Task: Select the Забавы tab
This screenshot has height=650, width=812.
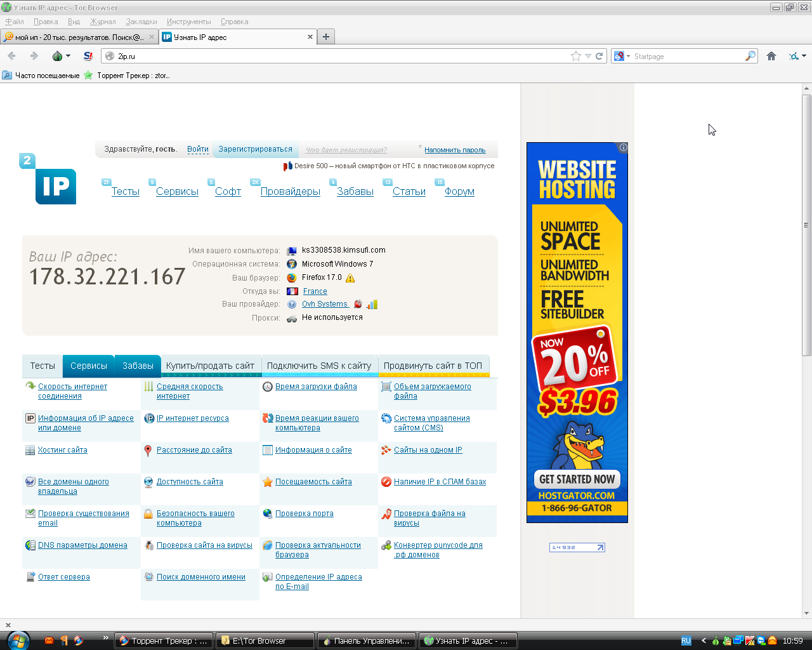Action: (x=138, y=366)
